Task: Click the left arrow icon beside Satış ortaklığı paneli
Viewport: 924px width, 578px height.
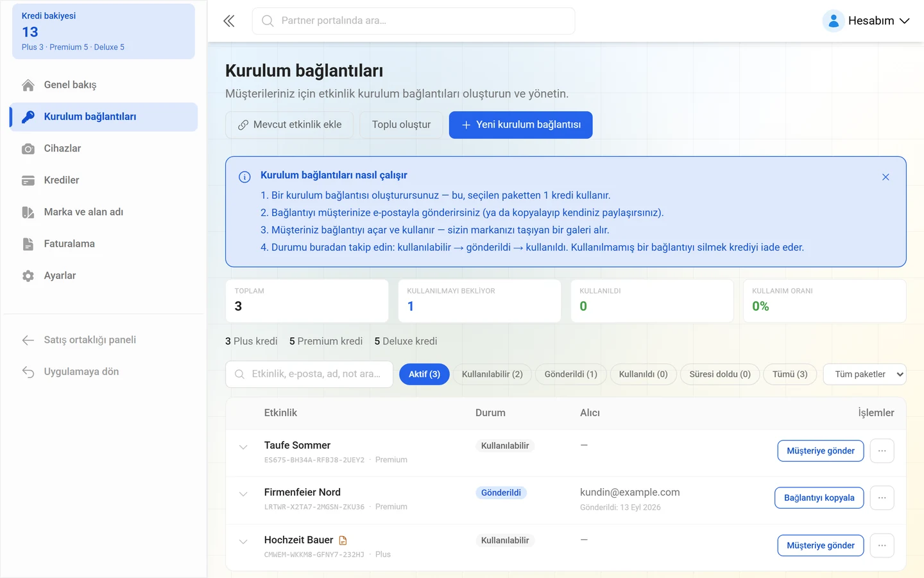Action: point(28,340)
